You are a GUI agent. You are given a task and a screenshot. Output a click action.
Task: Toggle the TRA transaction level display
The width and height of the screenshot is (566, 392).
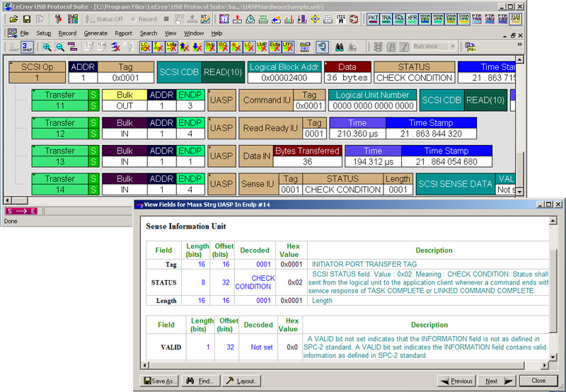(386, 19)
